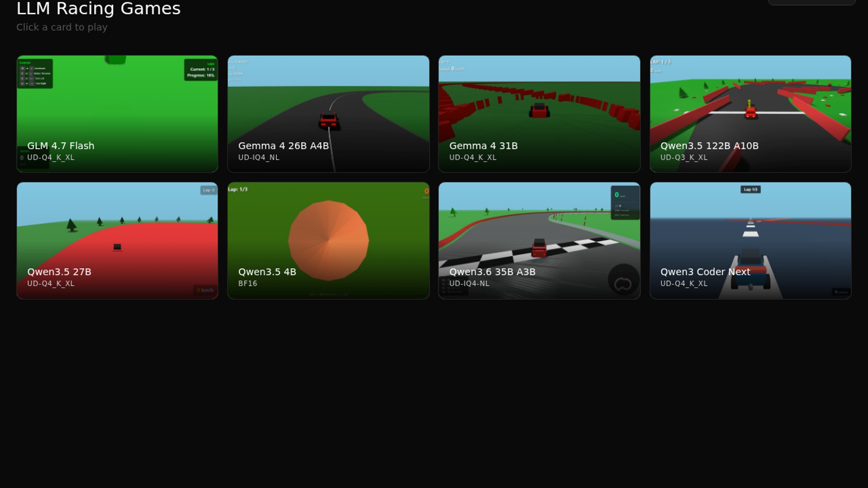Click the orange polygon disc in Qwen3.5 4B preview
This screenshot has width=868, height=488.
point(328,240)
